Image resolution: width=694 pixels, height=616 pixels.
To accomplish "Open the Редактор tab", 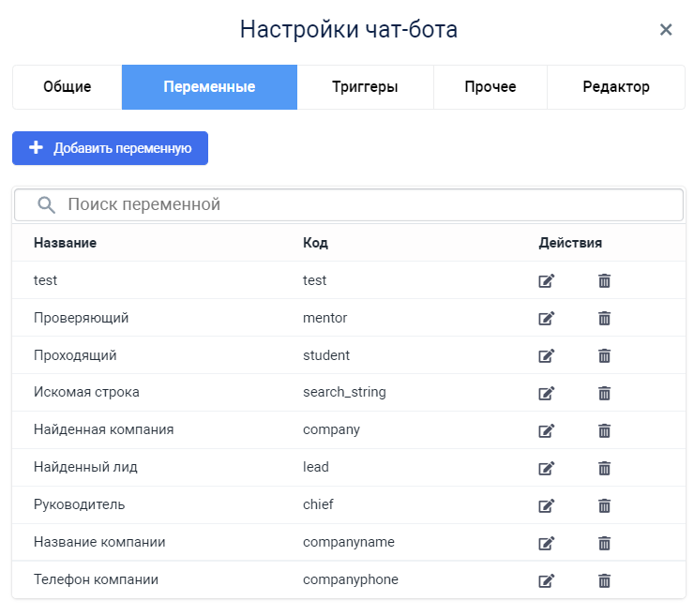I will [615, 87].
